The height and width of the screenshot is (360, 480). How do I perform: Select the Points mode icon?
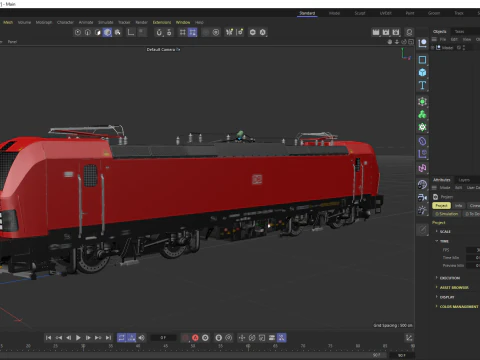pyautogui.click(x=78, y=32)
